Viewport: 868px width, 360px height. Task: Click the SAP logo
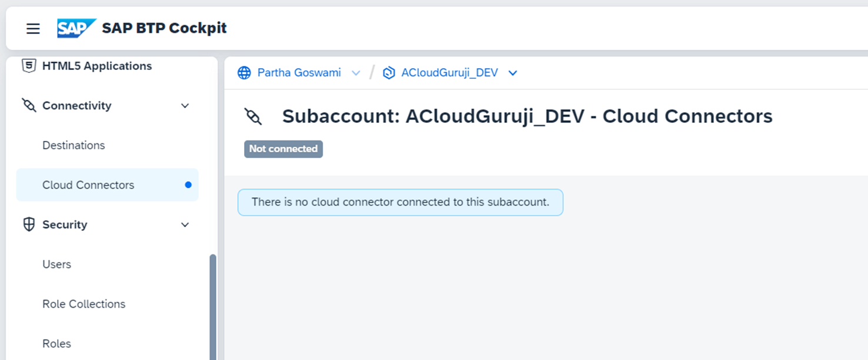point(76,28)
